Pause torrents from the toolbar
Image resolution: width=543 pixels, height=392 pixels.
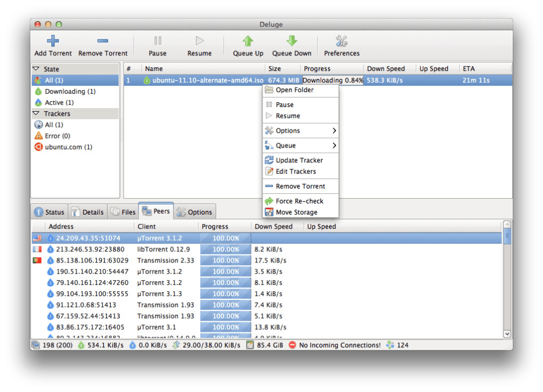pos(158,46)
